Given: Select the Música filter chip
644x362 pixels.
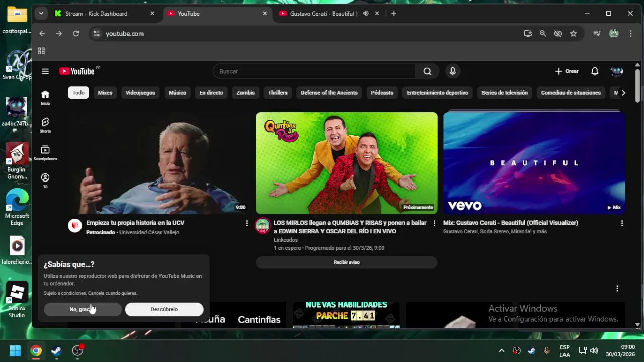Looking at the screenshot, I should 177,93.
